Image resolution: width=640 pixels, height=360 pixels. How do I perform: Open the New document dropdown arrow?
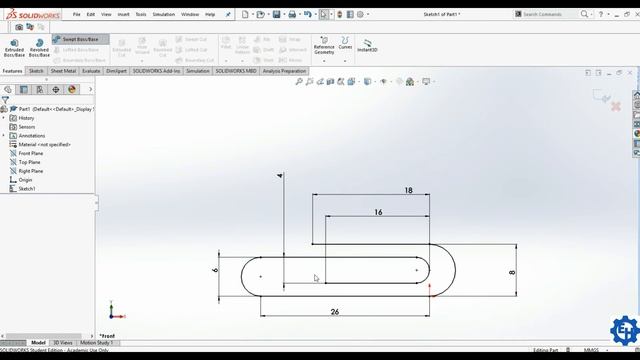coord(253,14)
